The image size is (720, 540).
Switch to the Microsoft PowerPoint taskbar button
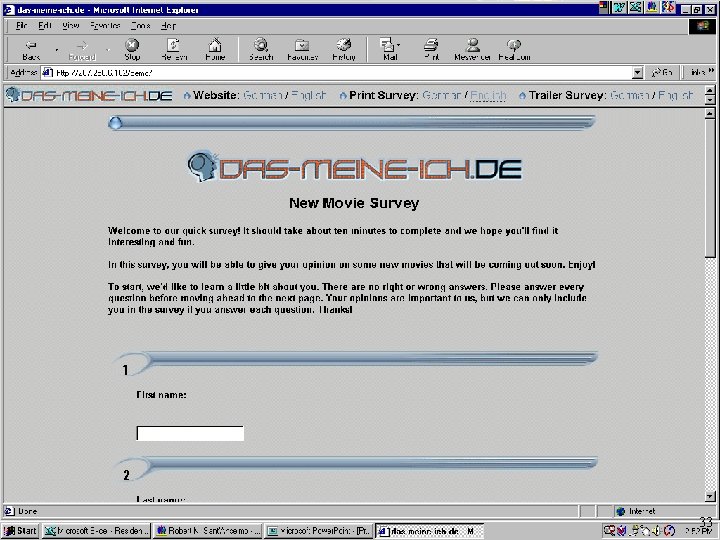(x=319, y=531)
